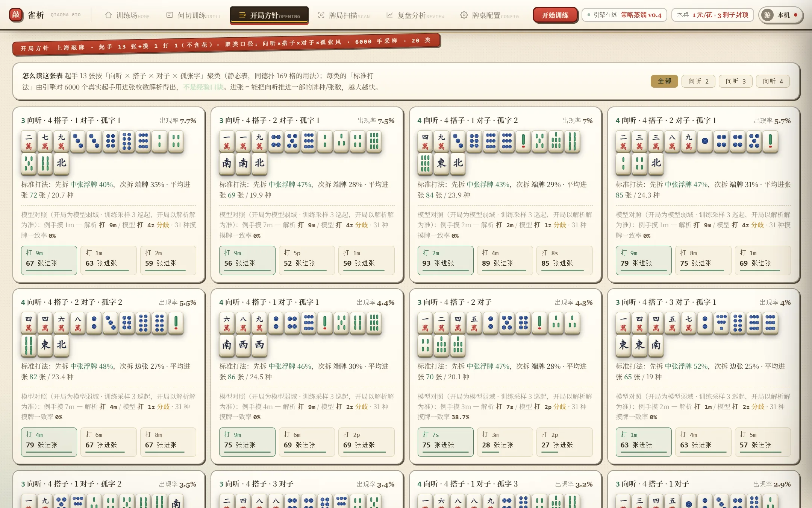Click the 训练场 house icon

(x=108, y=15)
